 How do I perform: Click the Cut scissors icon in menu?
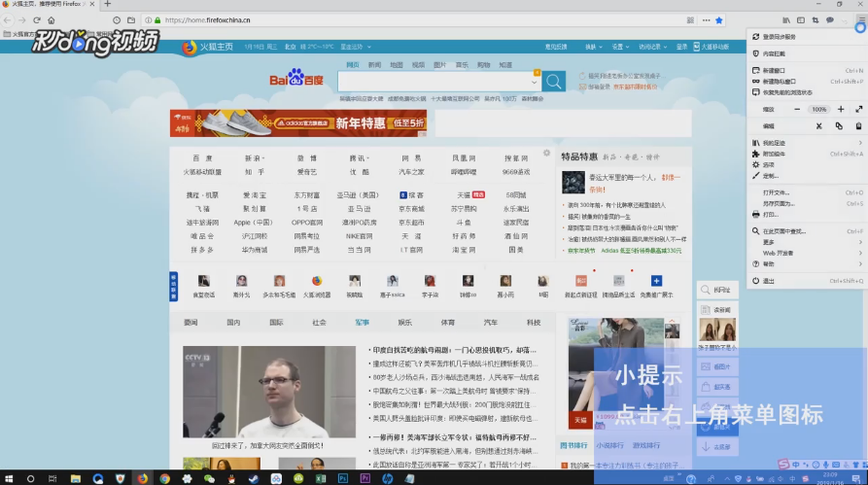tap(818, 125)
